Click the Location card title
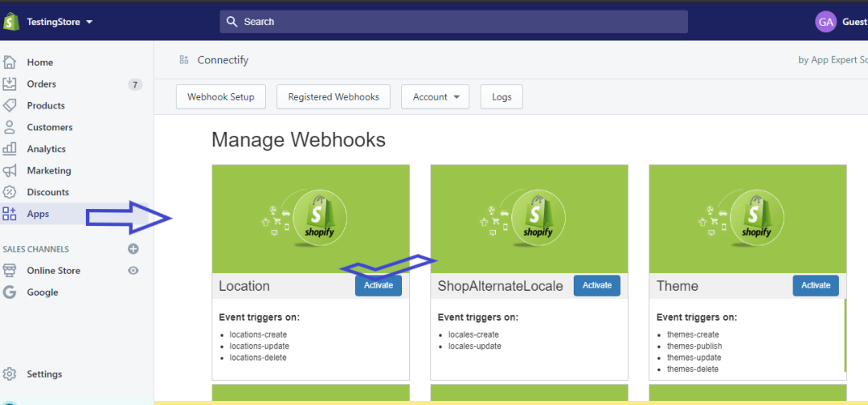 click(x=244, y=286)
